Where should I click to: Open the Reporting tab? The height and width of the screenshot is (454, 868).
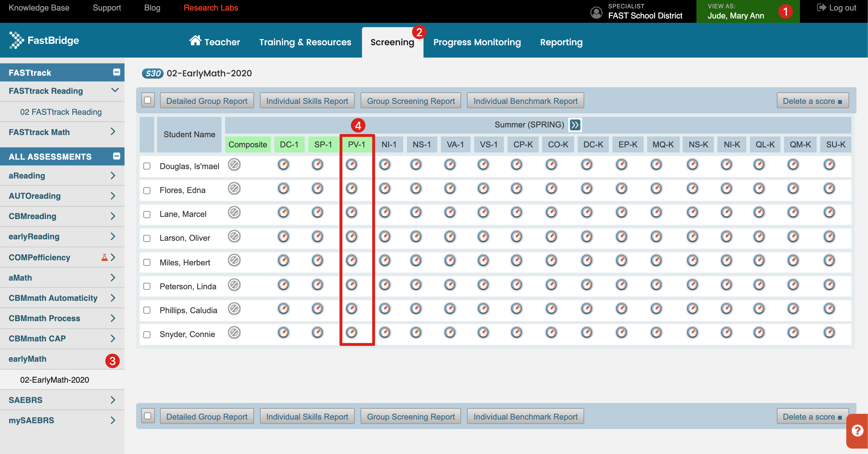(561, 42)
